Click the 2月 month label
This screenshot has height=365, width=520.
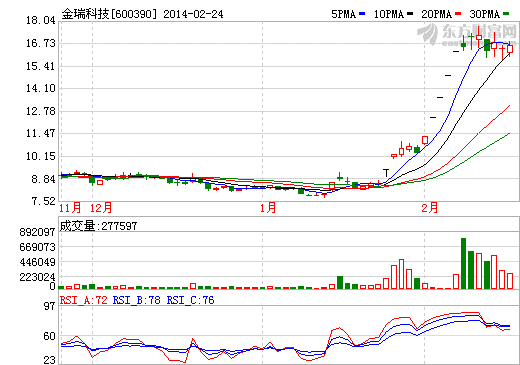click(x=430, y=208)
